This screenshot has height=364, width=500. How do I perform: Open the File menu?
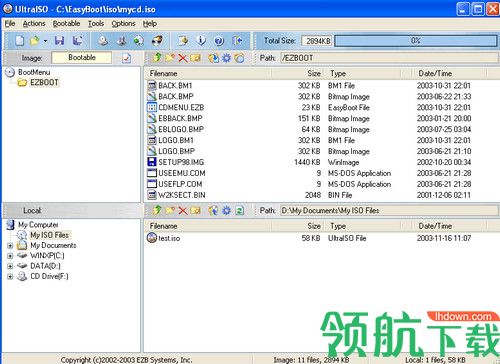point(10,24)
